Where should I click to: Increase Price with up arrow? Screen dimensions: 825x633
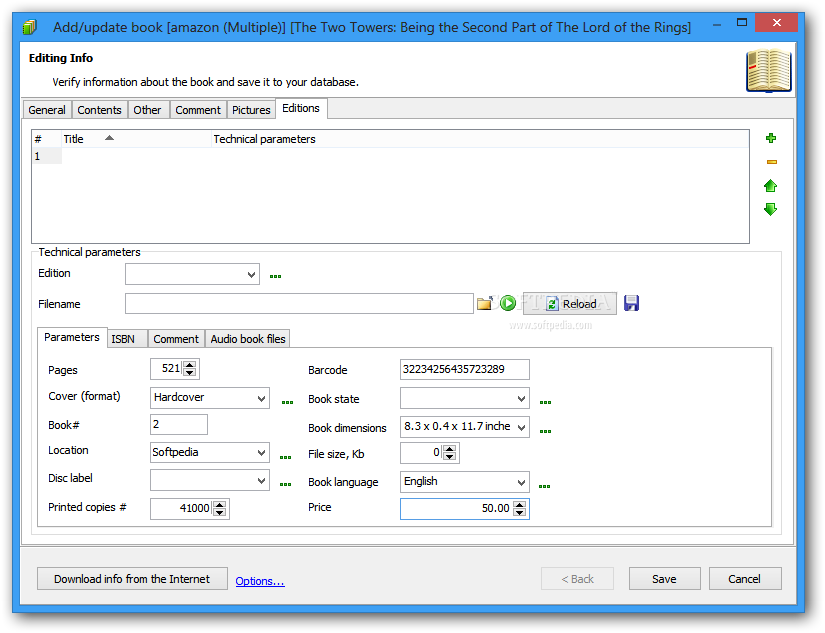(519, 505)
